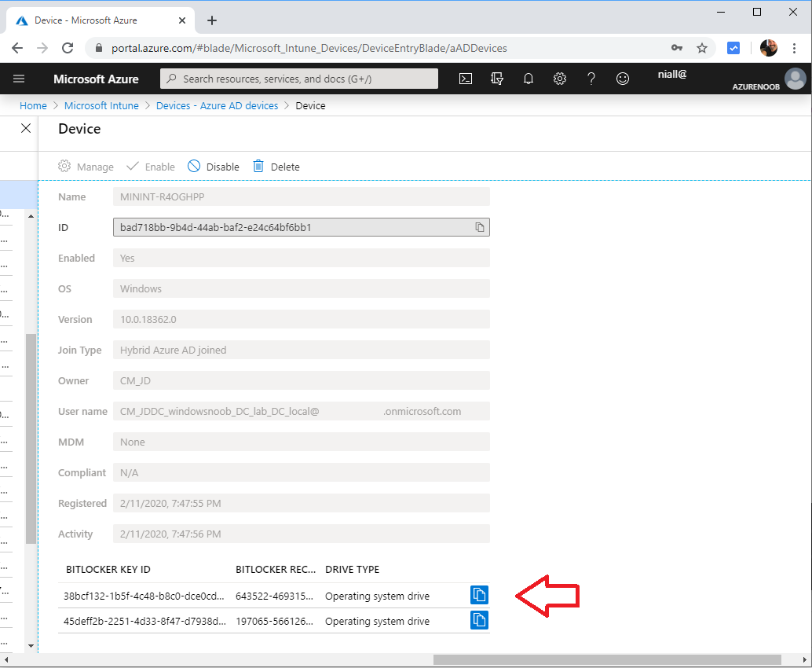This screenshot has width=812, height=668.
Task: Open the Chrome profile picture
Action: [x=769, y=48]
